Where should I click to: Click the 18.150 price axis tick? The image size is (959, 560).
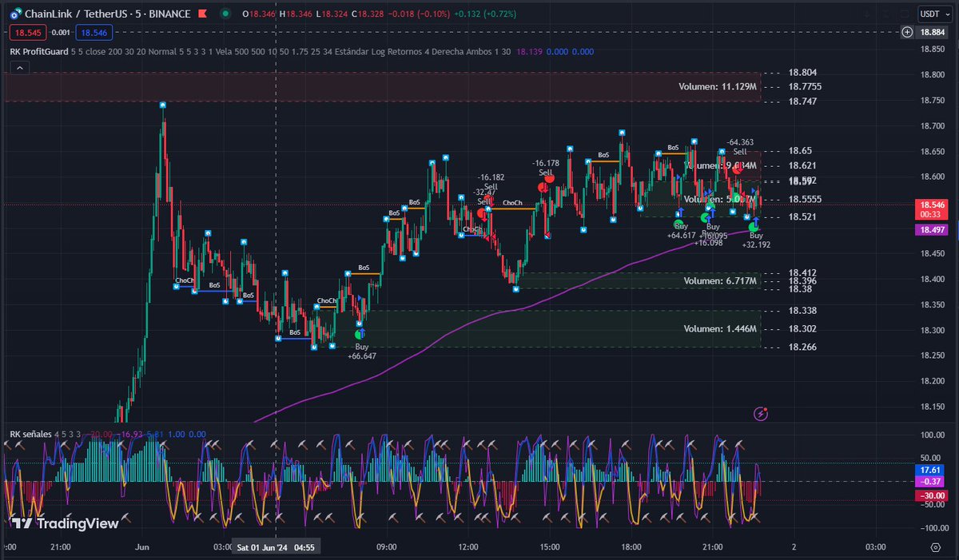pyautogui.click(x=933, y=407)
